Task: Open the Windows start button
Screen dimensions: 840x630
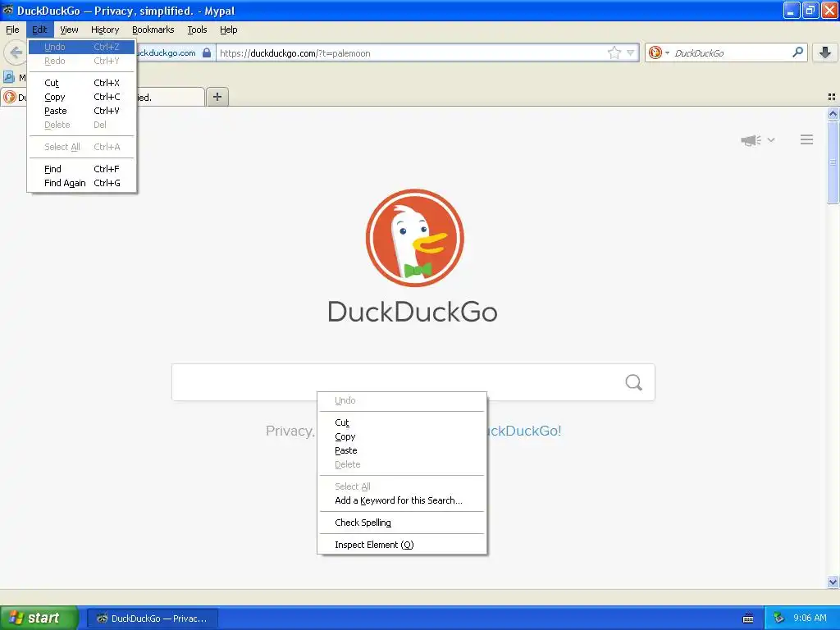Action: (39, 618)
